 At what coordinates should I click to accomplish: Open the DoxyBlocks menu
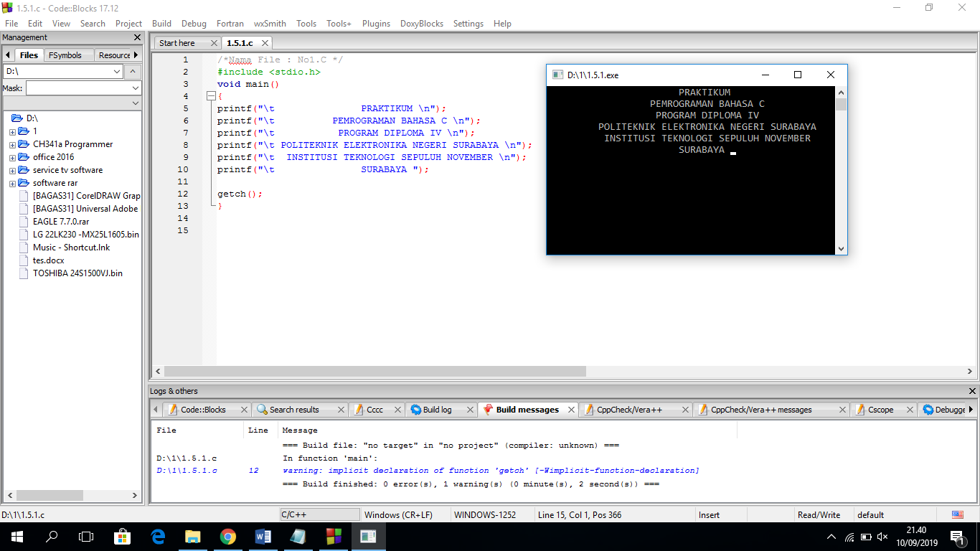click(x=422, y=24)
